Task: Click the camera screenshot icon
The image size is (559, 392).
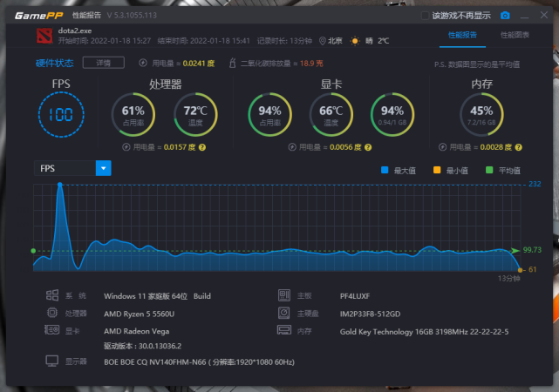Action: 505,16
